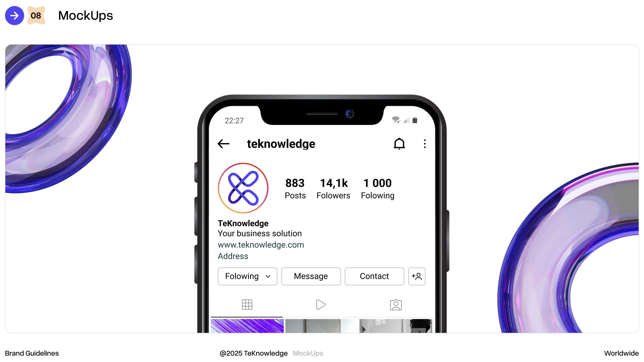644x362 pixels.
Task: Tap the Message button
Action: point(311,276)
